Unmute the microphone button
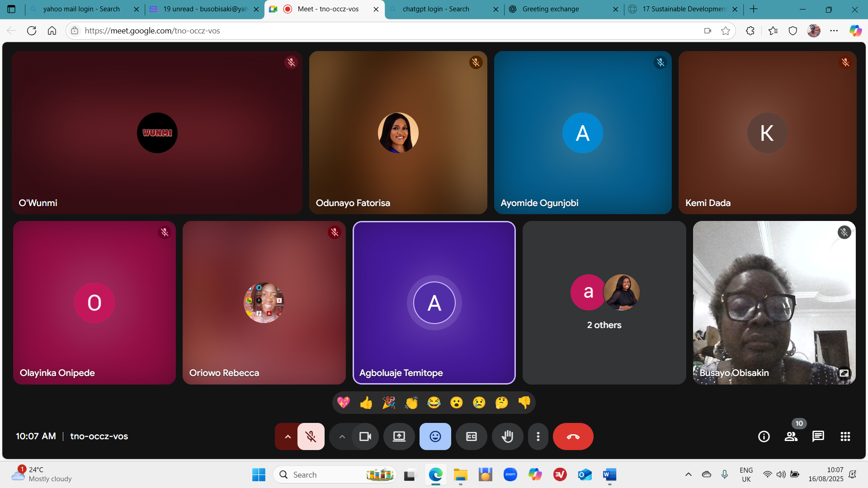 (x=311, y=436)
